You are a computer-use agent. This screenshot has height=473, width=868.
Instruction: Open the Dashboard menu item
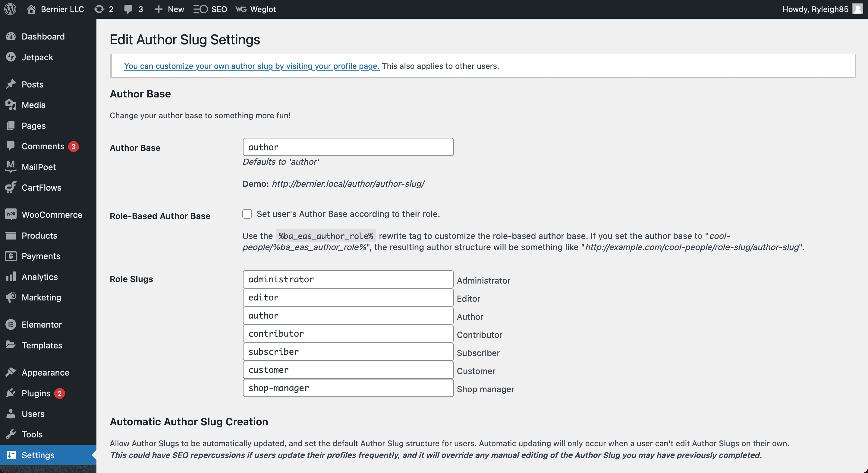(43, 37)
